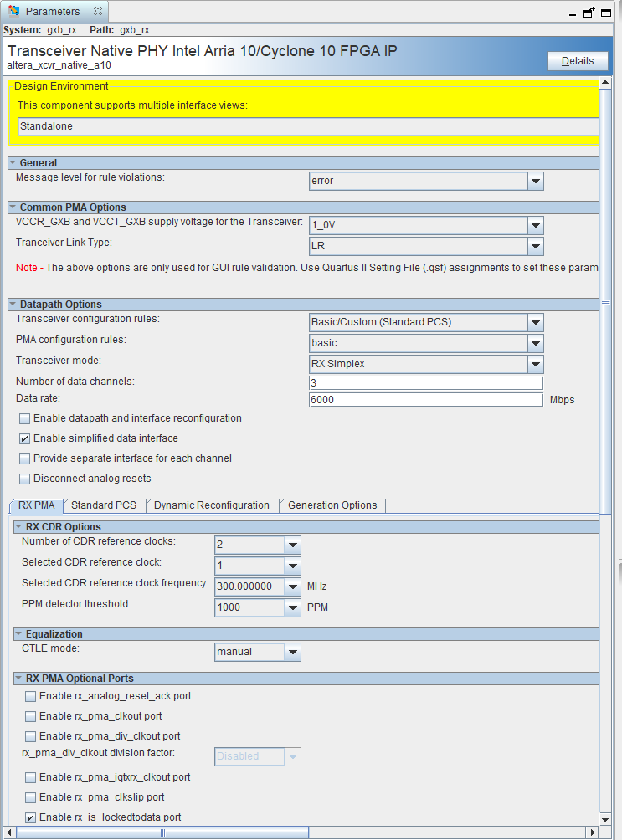622x840 pixels.
Task: Collapse the RX PMA Optional Ports section
Action: [18, 679]
